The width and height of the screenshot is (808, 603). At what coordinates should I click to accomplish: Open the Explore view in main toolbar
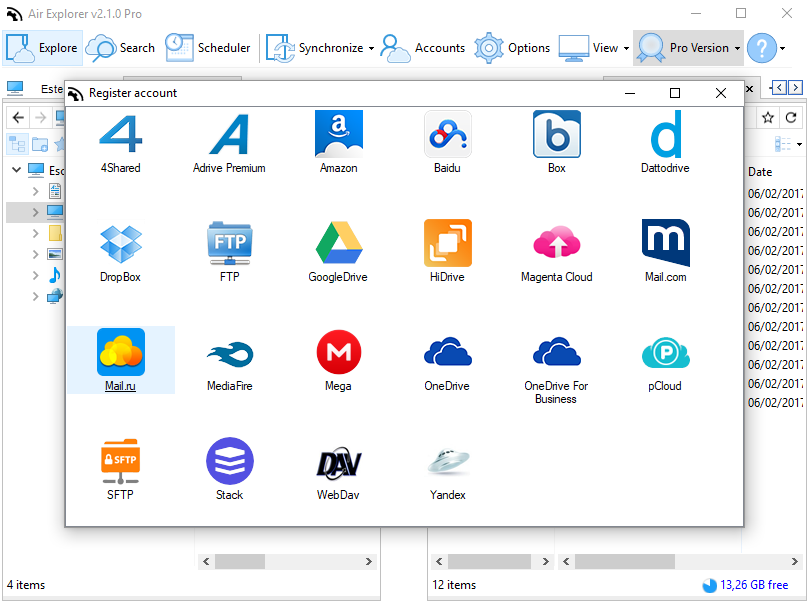click(x=42, y=48)
